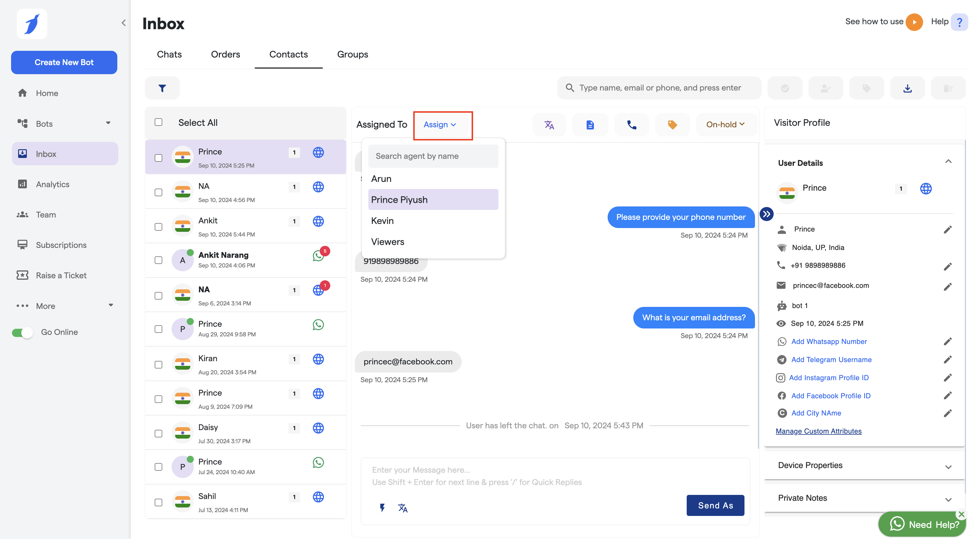This screenshot has width=980, height=539.
Task: Check the Select All checkbox
Action: coord(158,122)
